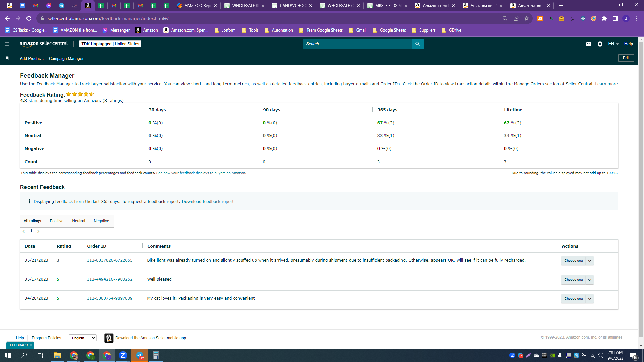
Task: Open the Calculator app in taskbar
Action: [x=156, y=355]
